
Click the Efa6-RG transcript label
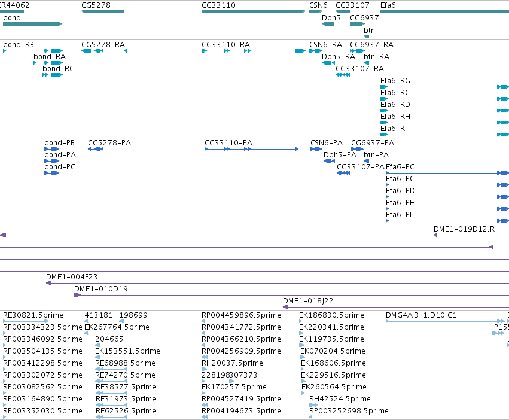point(395,81)
